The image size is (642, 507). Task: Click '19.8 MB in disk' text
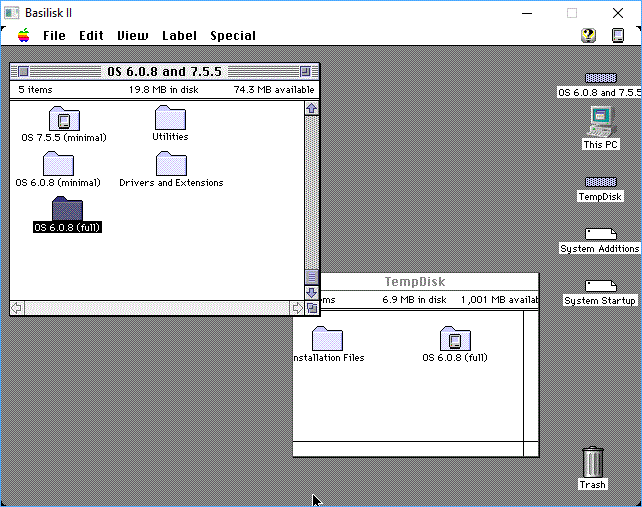163,90
